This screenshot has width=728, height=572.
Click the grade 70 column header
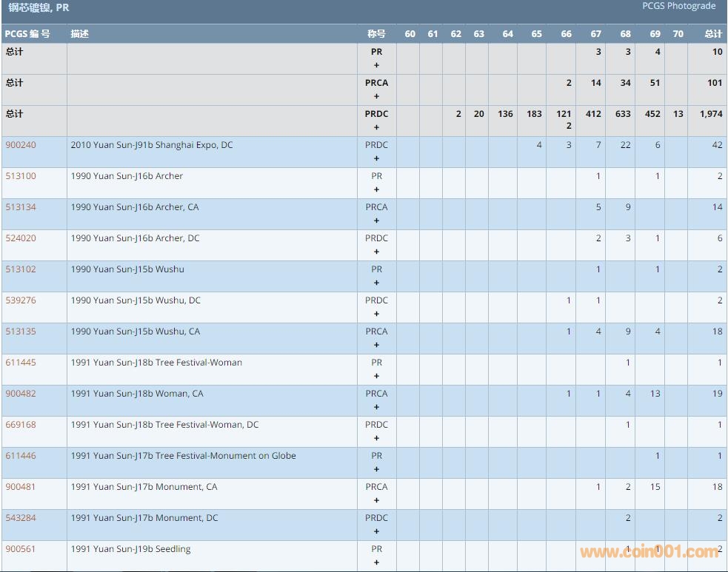click(678, 34)
